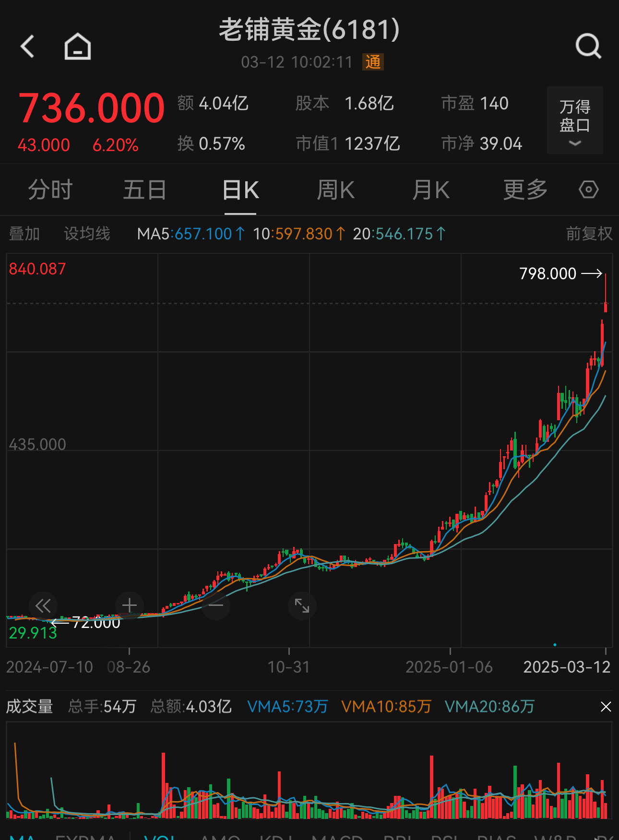Click the 2025-03-12 date on the axis
Screen dimensions: 619x840
567,667
